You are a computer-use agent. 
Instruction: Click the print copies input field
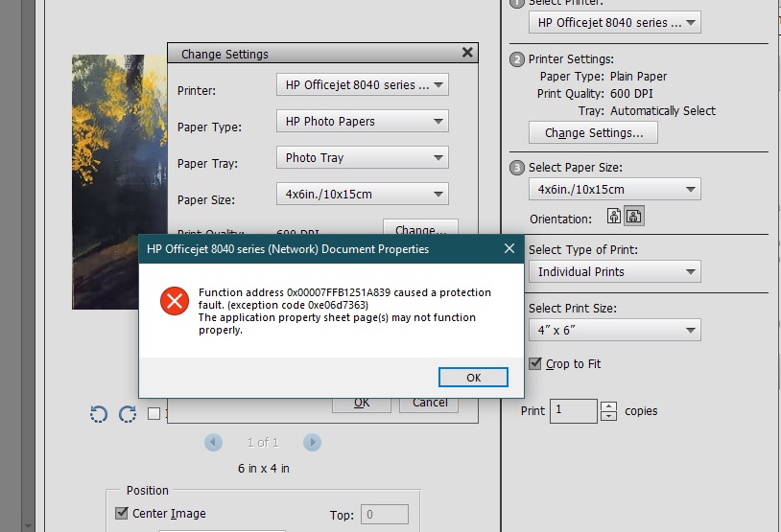(574, 410)
